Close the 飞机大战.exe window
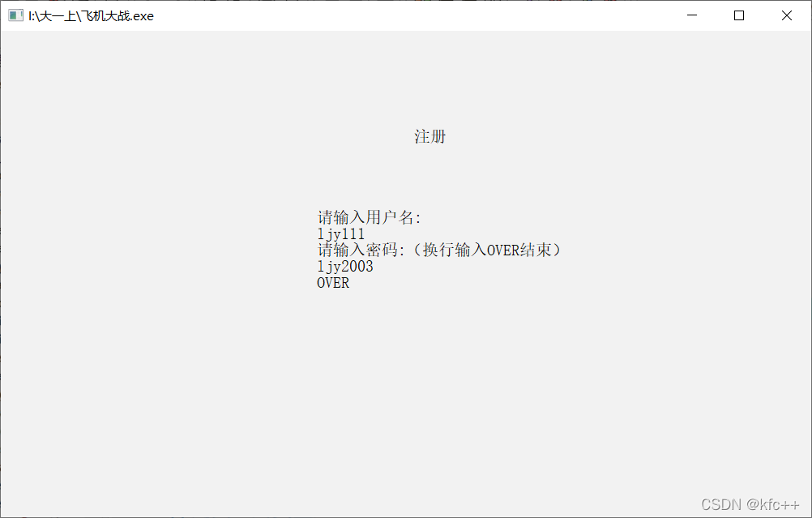This screenshot has width=812, height=518. coord(787,15)
